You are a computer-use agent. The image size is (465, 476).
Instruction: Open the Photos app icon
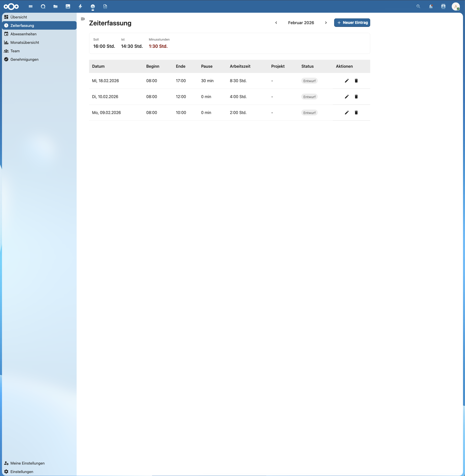point(68,6)
